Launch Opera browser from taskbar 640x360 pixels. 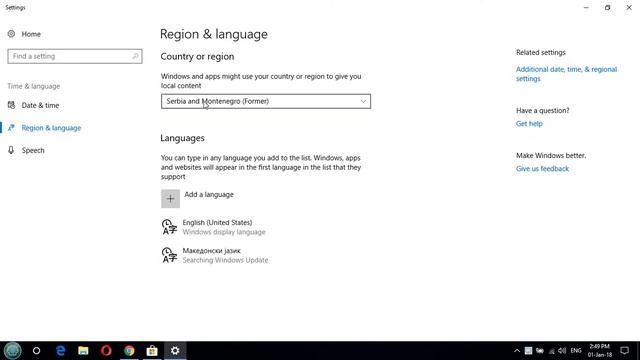pyautogui.click(x=106, y=351)
